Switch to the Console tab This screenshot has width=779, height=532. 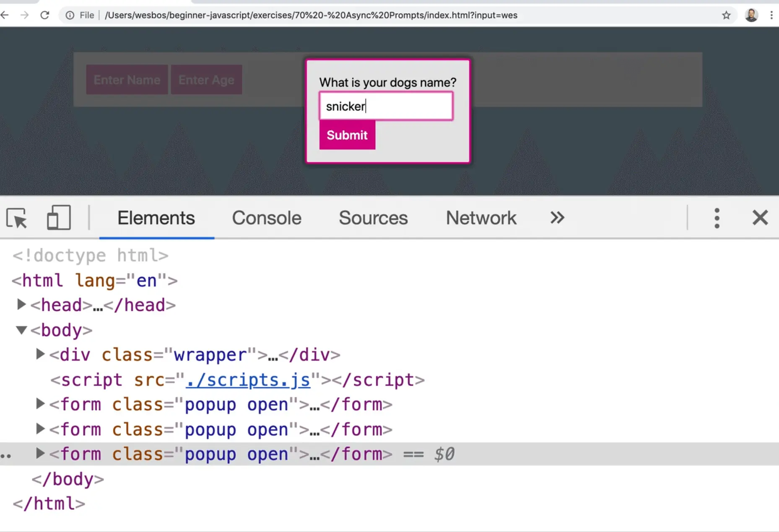267,218
